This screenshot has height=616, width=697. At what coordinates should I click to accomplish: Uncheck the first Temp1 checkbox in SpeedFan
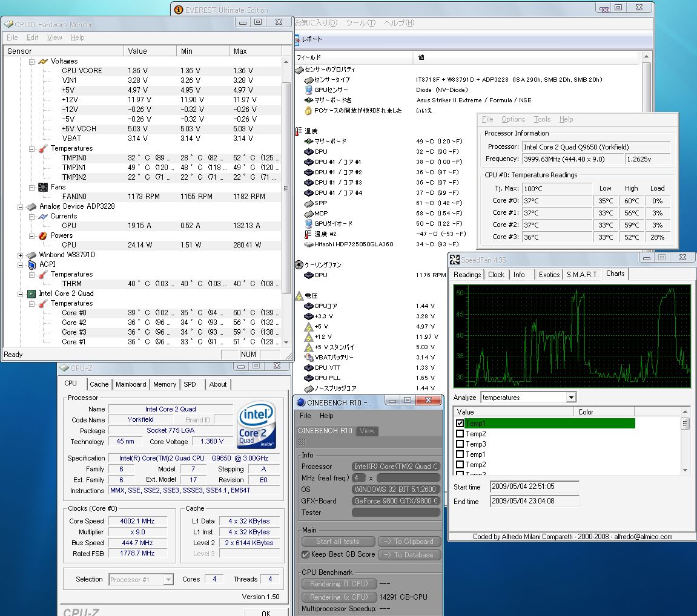[460, 424]
